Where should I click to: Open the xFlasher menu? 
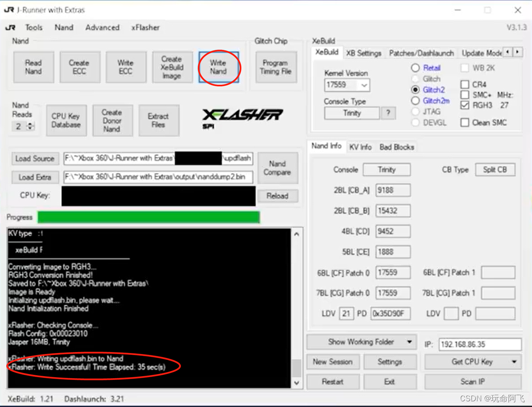pos(145,27)
